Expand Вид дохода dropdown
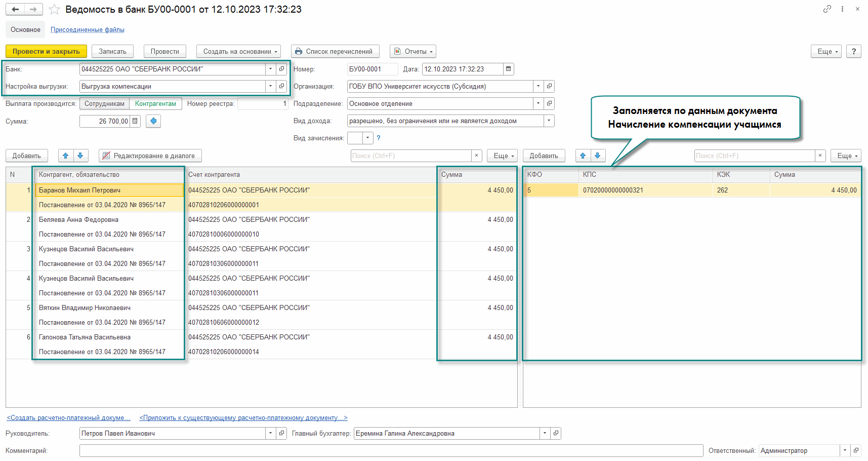The width and height of the screenshot is (868, 461). click(549, 121)
